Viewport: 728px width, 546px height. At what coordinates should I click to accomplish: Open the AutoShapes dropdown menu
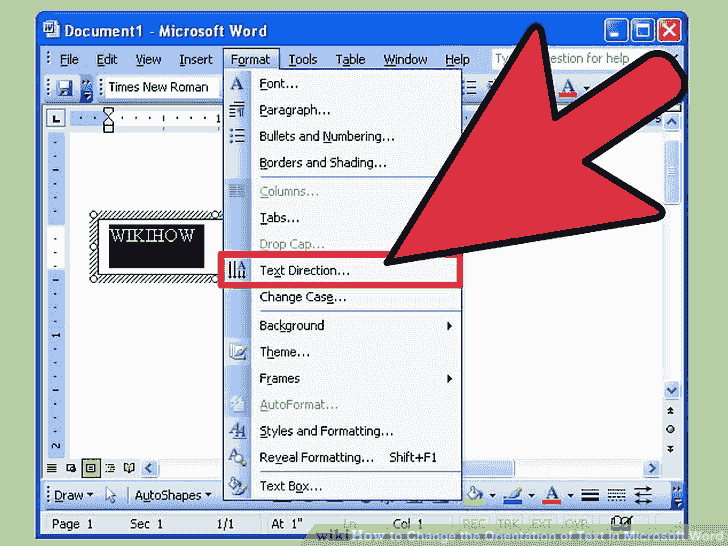pos(173,495)
